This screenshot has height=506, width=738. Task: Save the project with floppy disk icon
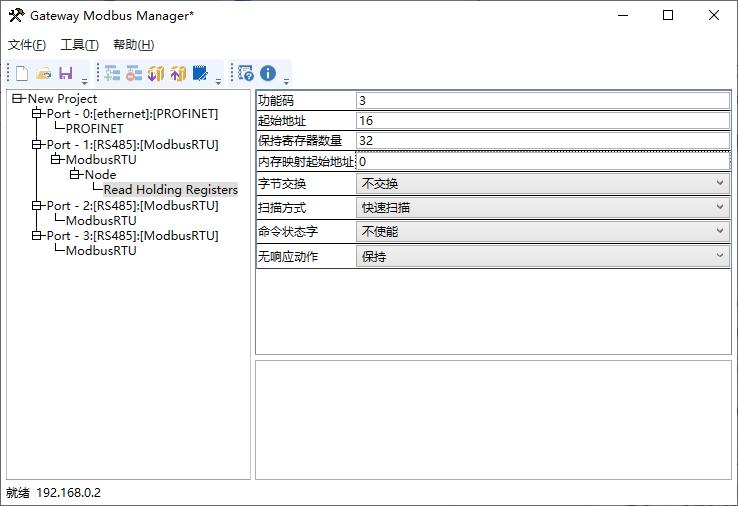point(65,73)
